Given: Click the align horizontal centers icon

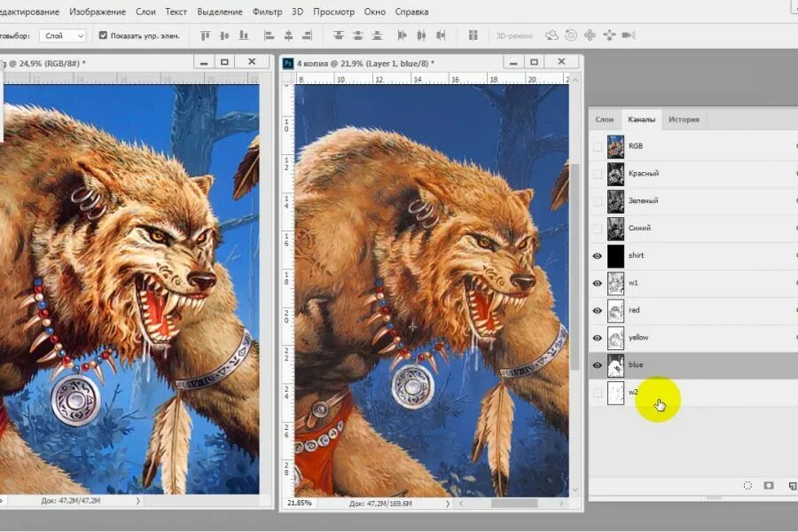Looking at the screenshot, I should pyautogui.click(x=288, y=35).
